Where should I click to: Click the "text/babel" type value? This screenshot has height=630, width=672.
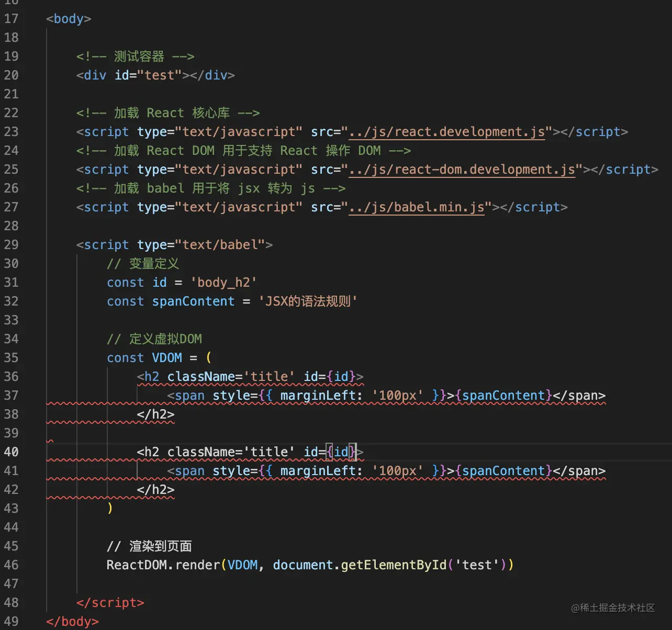pos(220,245)
